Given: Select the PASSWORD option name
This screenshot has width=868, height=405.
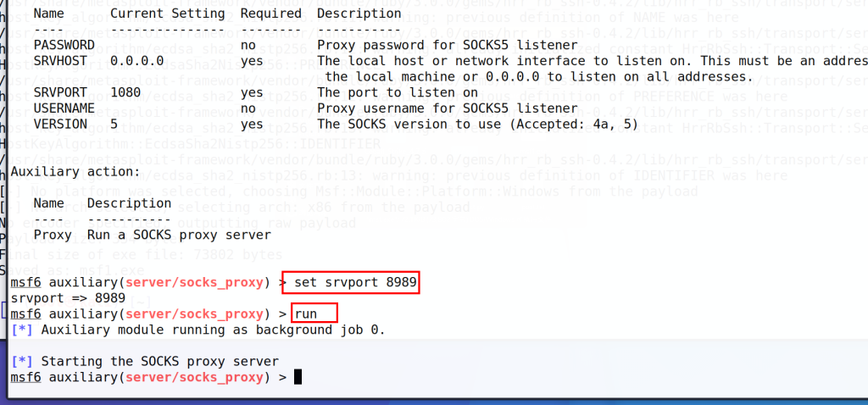Looking at the screenshot, I should click(x=64, y=45).
